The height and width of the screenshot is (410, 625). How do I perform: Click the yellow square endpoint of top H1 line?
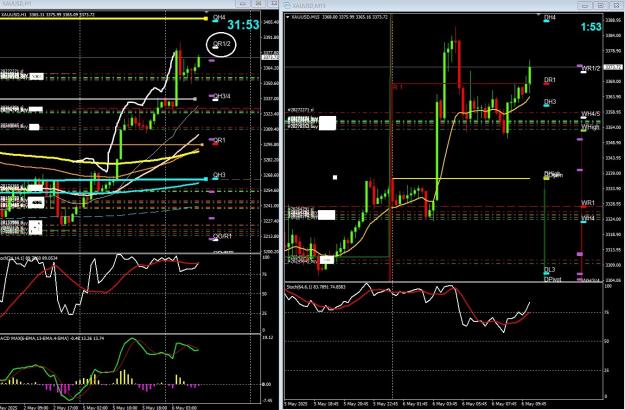point(206,18)
